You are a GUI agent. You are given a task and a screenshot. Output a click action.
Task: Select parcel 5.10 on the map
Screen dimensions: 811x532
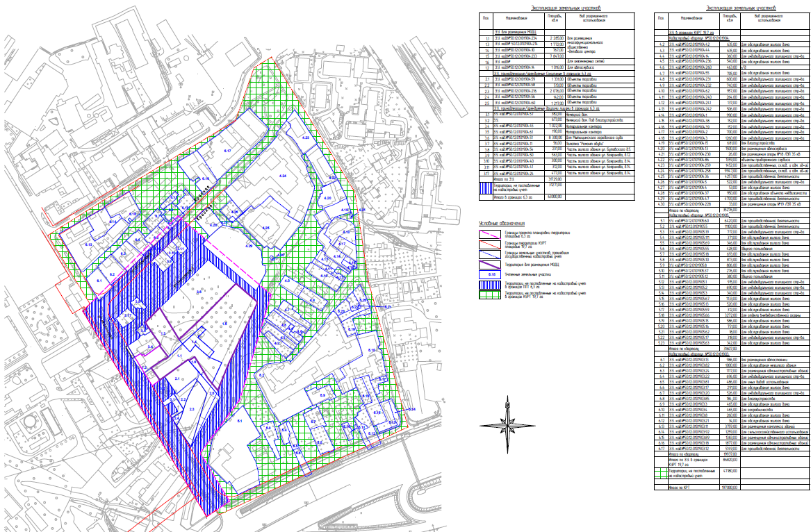(x=370, y=351)
